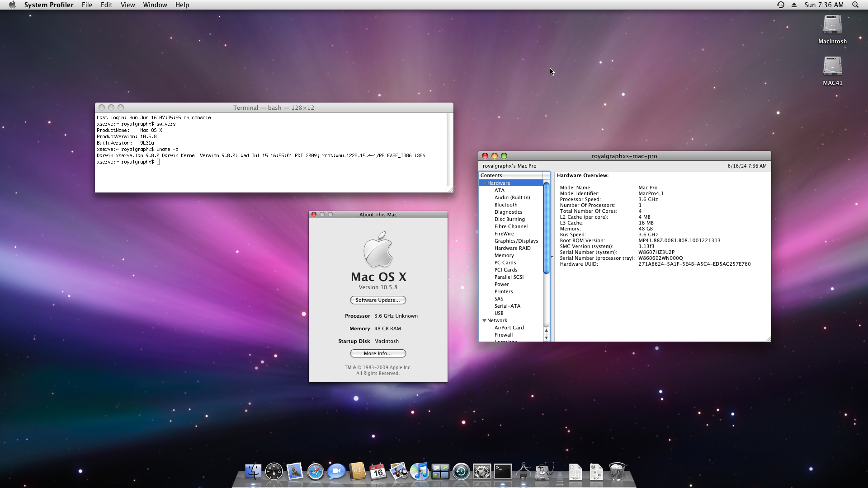
Task: Select PC Cards in Contents list
Action: pos(505,263)
